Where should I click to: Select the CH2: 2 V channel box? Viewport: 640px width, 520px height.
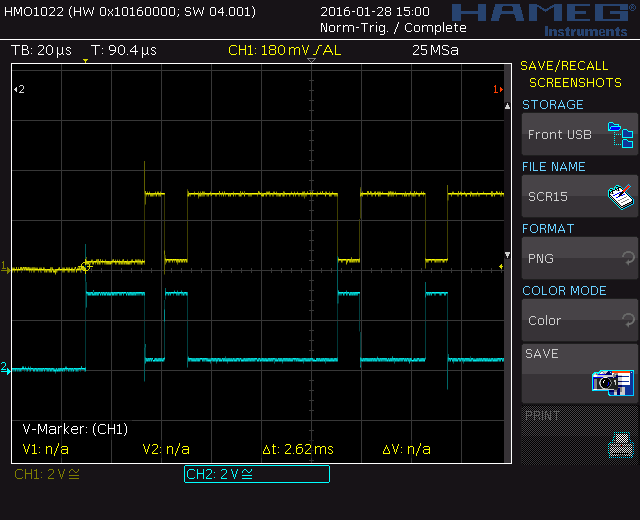tap(257, 474)
